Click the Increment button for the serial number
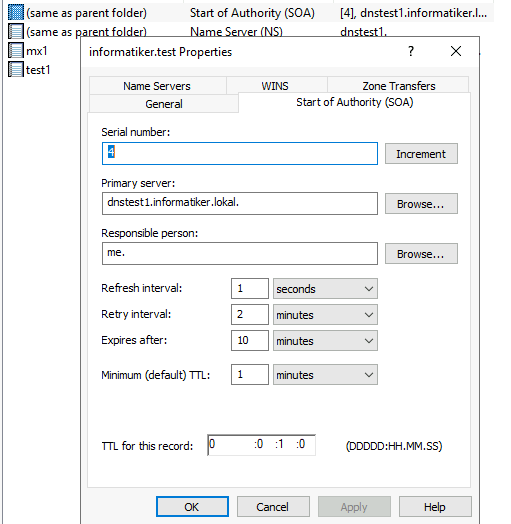 [x=421, y=154]
